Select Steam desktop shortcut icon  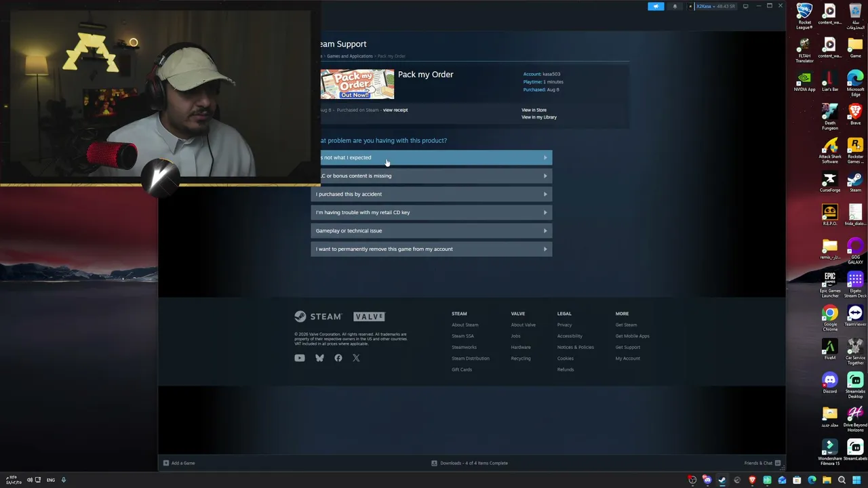coord(855,182)
